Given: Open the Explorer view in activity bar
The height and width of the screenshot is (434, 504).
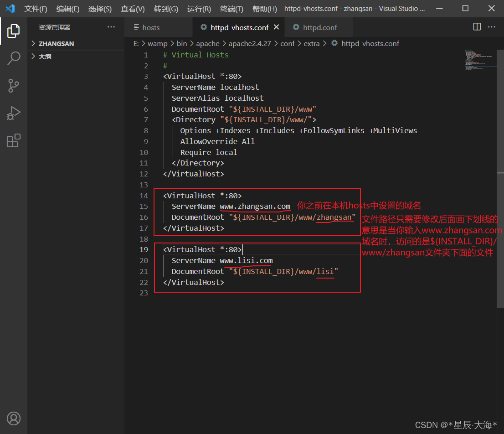Looking at the screenshot, I should (x=14, y=31).
